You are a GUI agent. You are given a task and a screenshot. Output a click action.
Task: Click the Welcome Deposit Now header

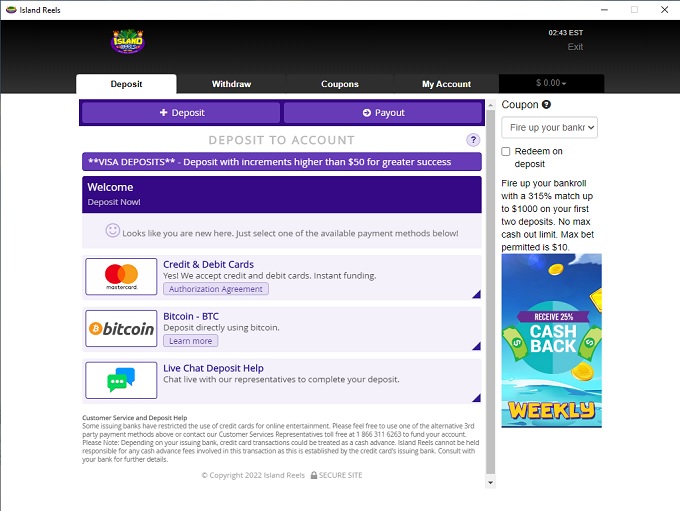pos(282,194)
